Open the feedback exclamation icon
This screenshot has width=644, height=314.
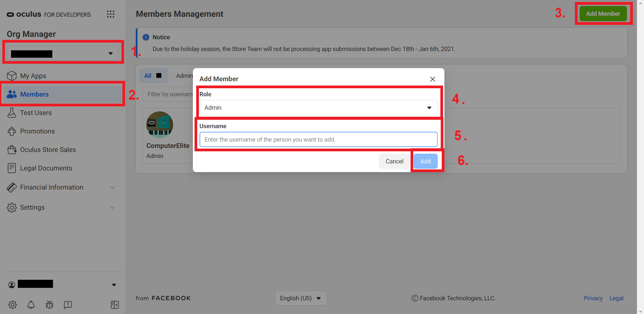pos(68,305)
